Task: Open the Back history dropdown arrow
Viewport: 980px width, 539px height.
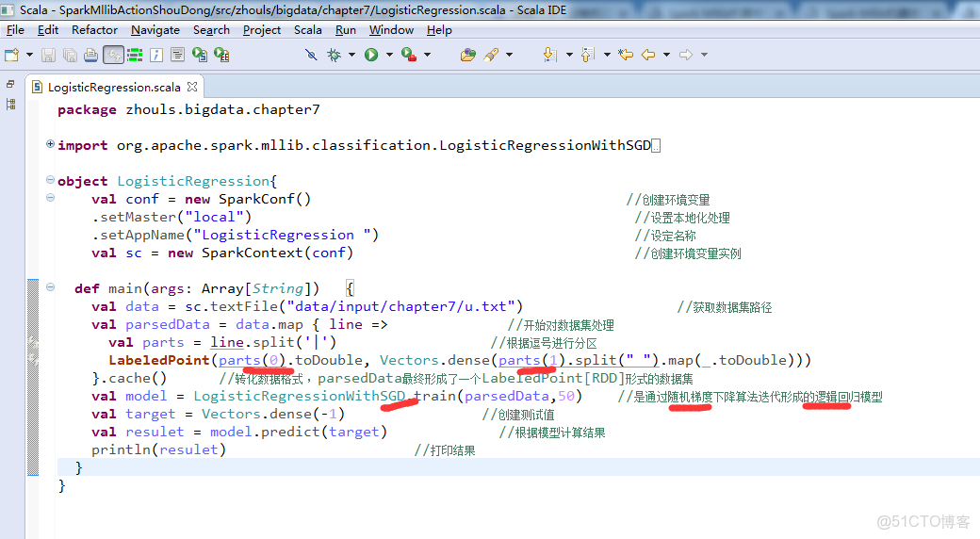Action: [666, 55]
